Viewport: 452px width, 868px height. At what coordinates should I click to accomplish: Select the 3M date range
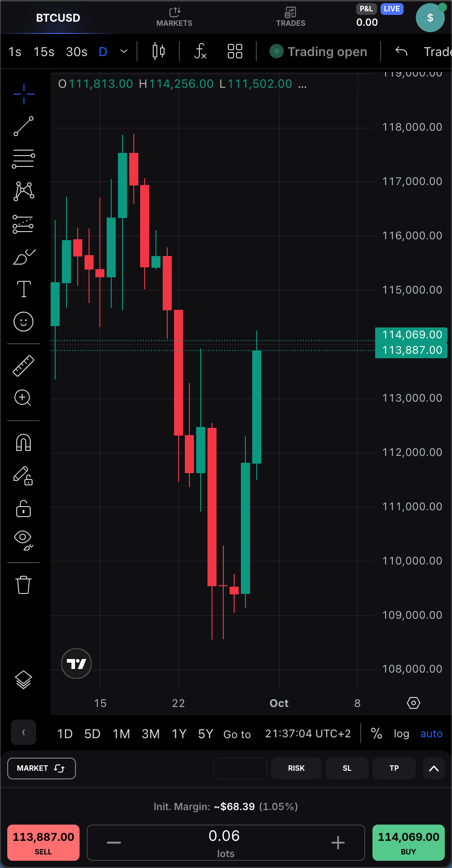point(151,734)
